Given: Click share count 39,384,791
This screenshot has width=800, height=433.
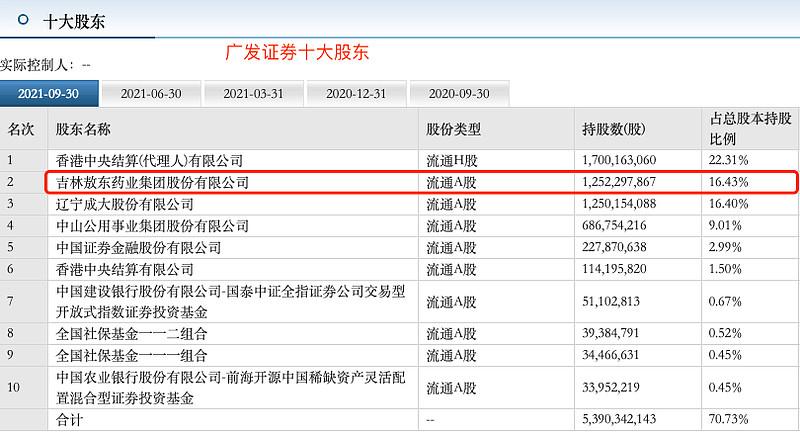Looking at the screenshot, I should [x=611, y=333].
